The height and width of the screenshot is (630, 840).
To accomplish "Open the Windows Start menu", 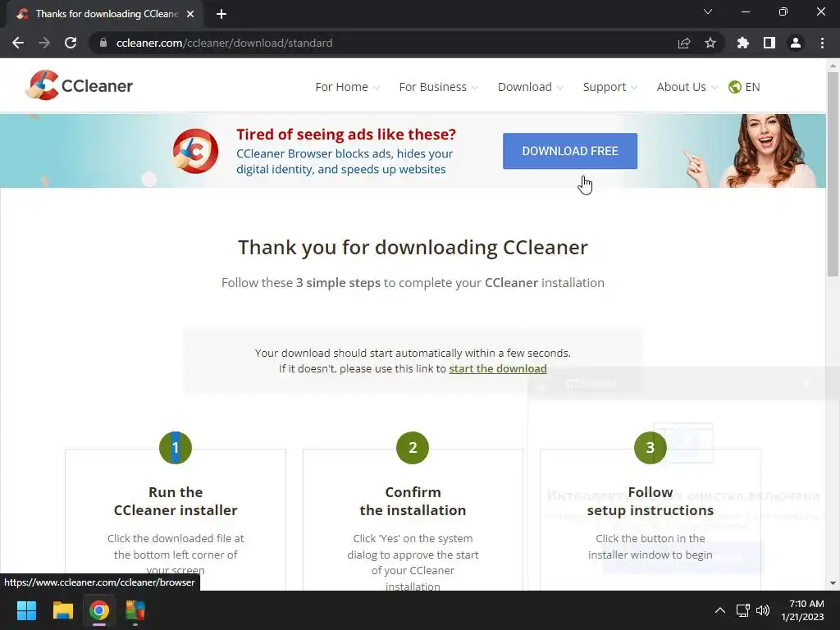I will coord(26,610).
